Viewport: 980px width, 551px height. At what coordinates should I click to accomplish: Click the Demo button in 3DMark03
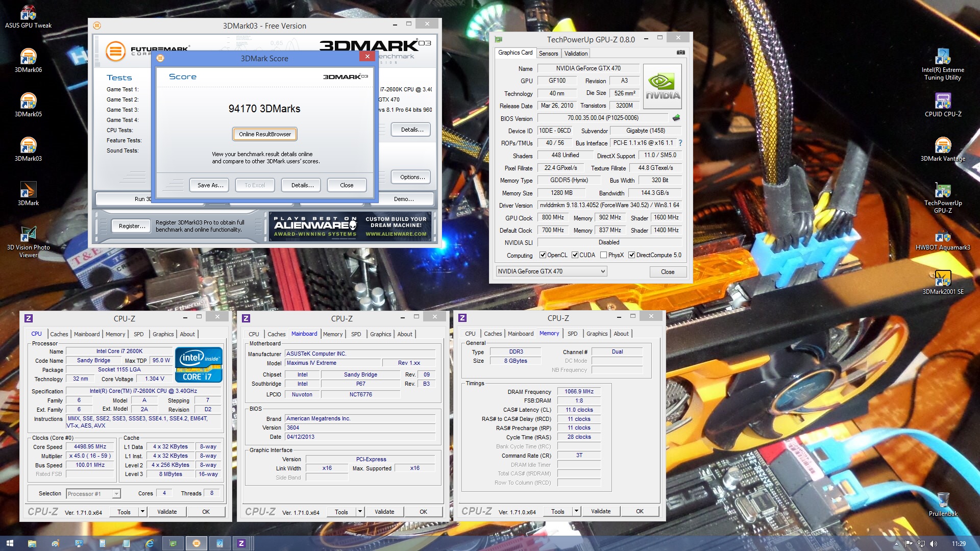(404, 198)
